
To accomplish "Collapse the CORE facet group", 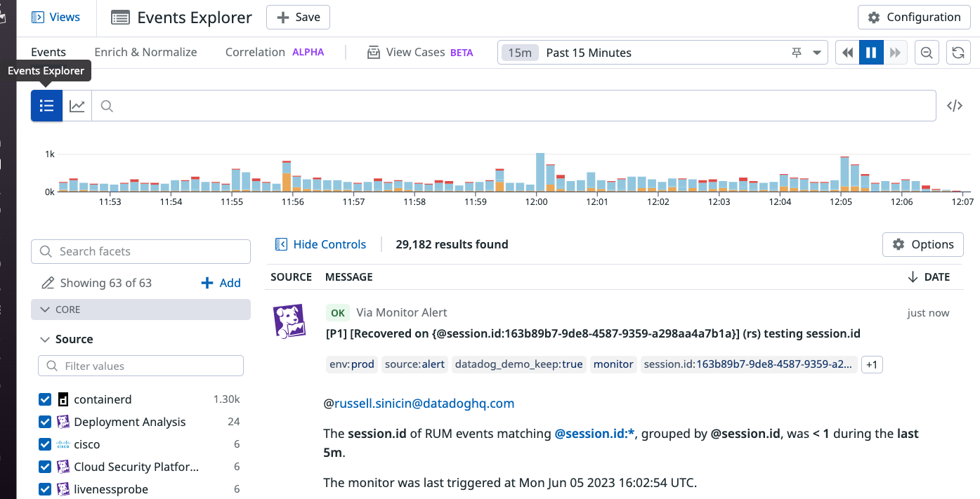I will pyautogui.click(x=45, y=310).
